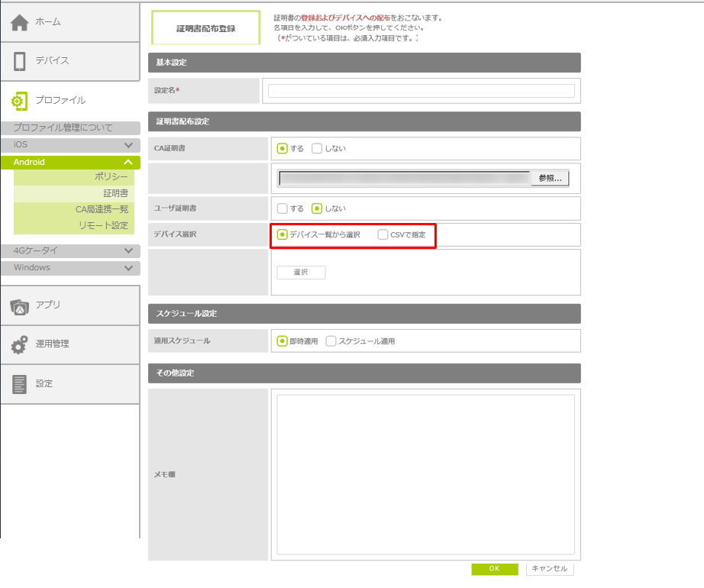Click the Device smartphone icon
This screenshot has width=704, height=588.
(x=20, y=61)
